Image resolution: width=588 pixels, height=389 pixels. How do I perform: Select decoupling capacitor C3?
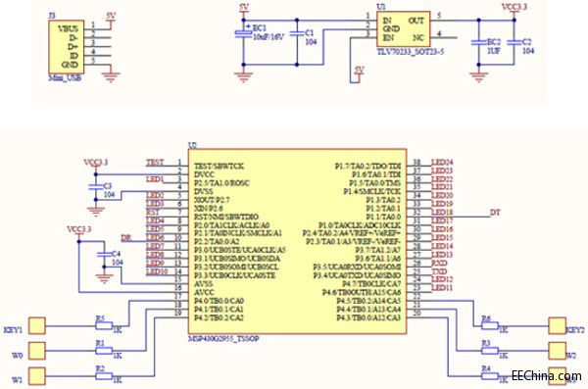[96, 186]
